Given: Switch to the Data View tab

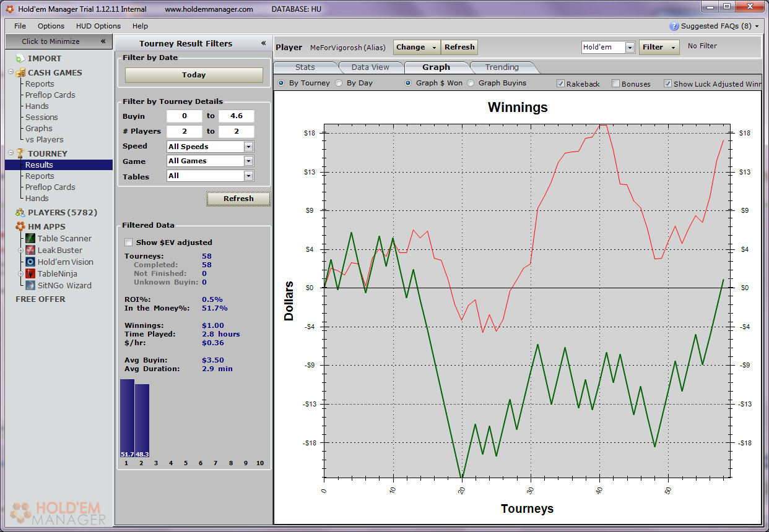Looking at the screenshot, I should [x=370, y=67].
